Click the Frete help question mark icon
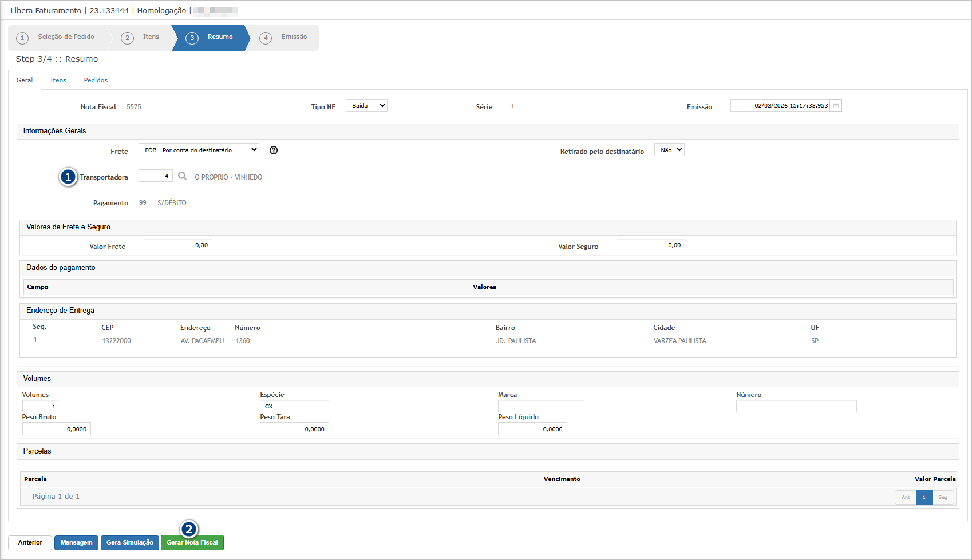 (x=274, y=150)
